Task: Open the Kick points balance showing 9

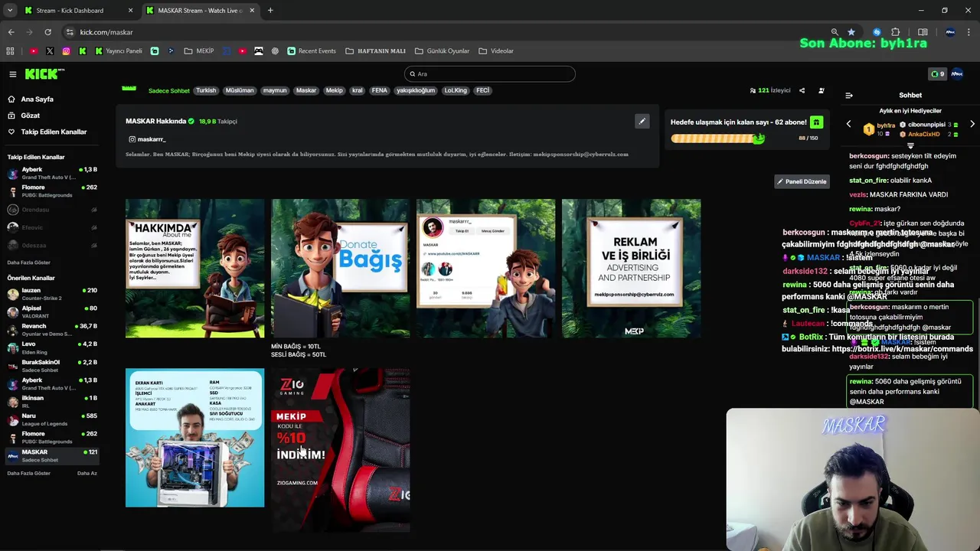Action: (x=937, y=74)
